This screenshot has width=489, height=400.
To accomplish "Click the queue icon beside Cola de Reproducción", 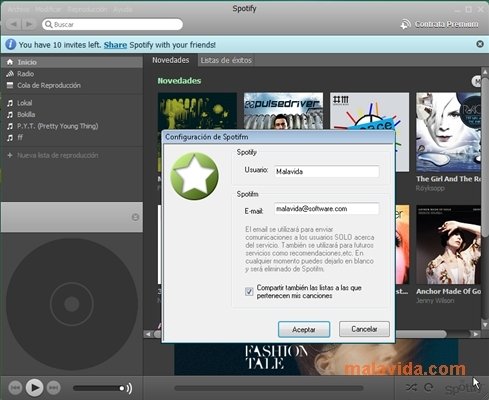I will pyautogui.click(x=10, y=85).
